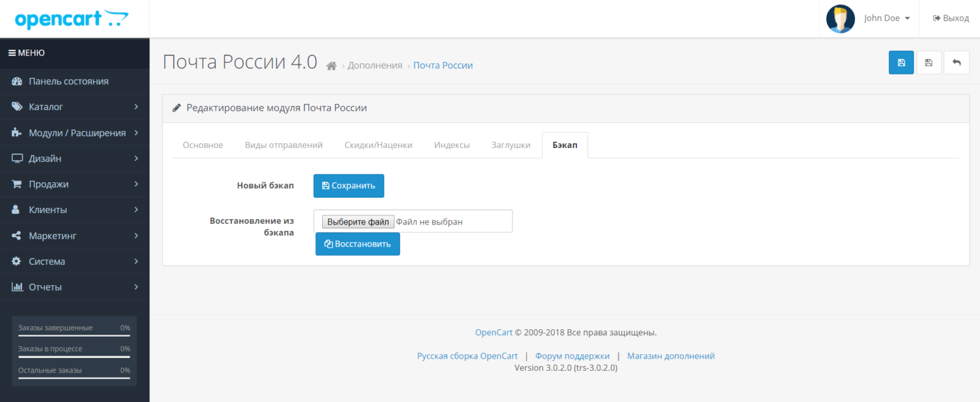Image resolution: width=980 pixels, height=402 pixels.
Task: Click the pencil icon beside Редактирование модуля
Action: click(x=176, y=108)
